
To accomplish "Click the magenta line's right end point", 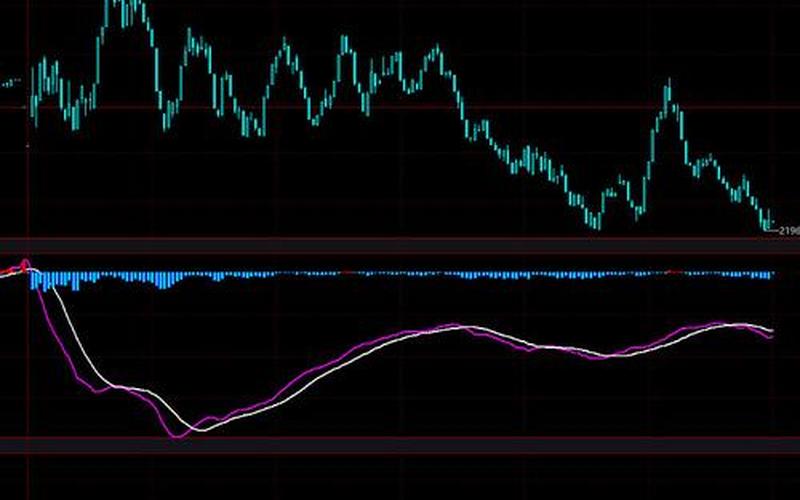I will [771, 338].
